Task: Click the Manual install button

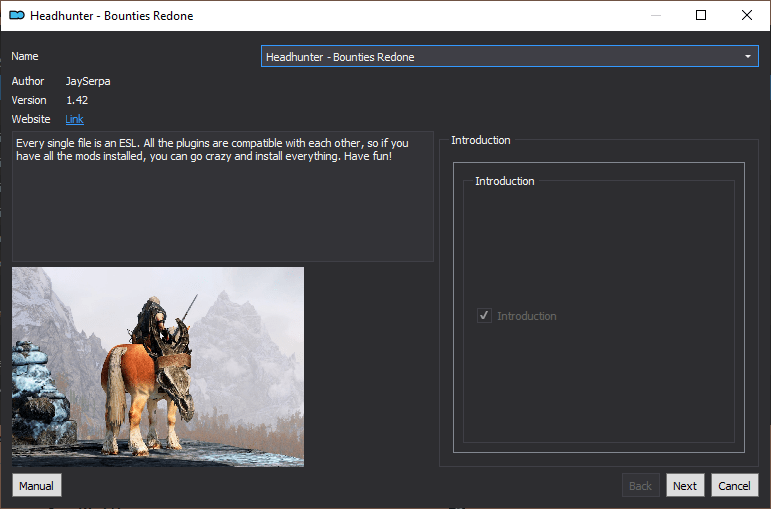Action: pos(37,486)
